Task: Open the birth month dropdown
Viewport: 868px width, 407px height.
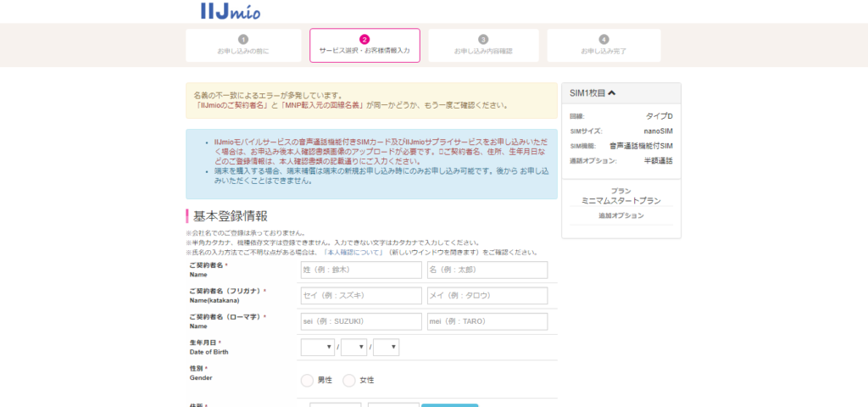Action: tap(354, 347)
